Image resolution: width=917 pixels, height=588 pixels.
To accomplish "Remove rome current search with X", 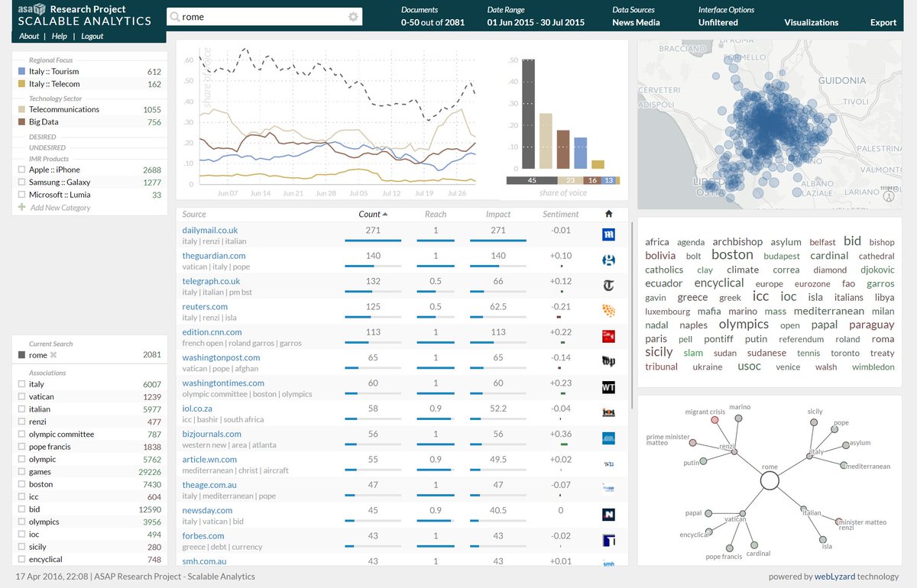I will pyautogui.click(x=54, y=355).
